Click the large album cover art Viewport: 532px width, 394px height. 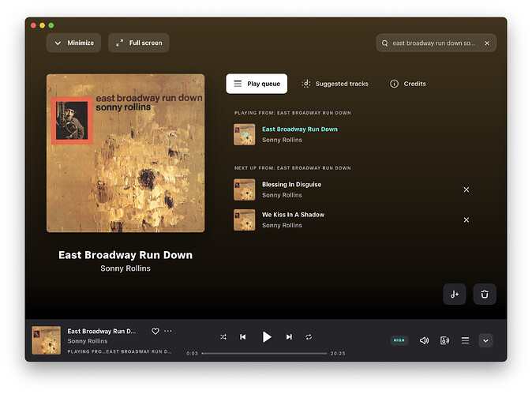pyautogui.click(x=126, y=153)
